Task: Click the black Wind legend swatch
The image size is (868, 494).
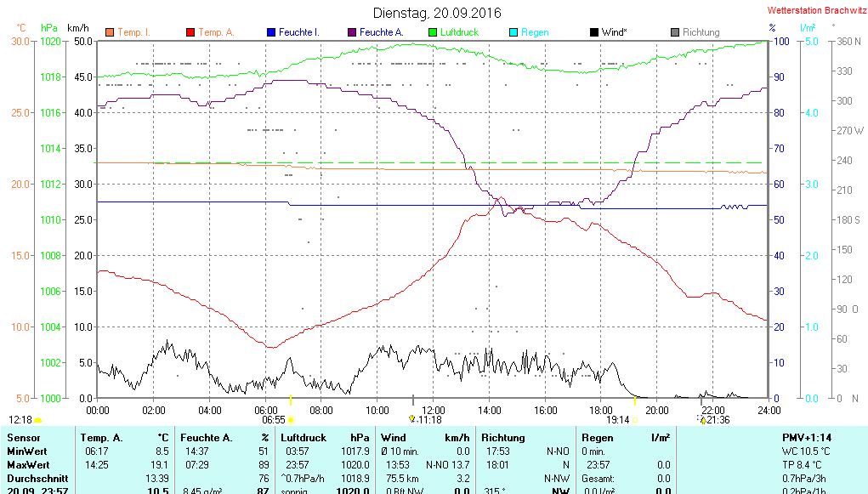Action: (593, 32)
